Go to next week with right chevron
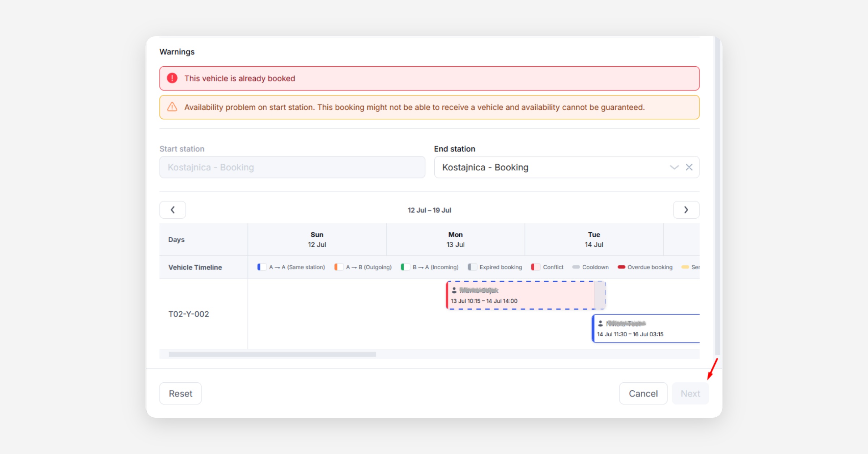Screen dimensions: 868x454 686,210
